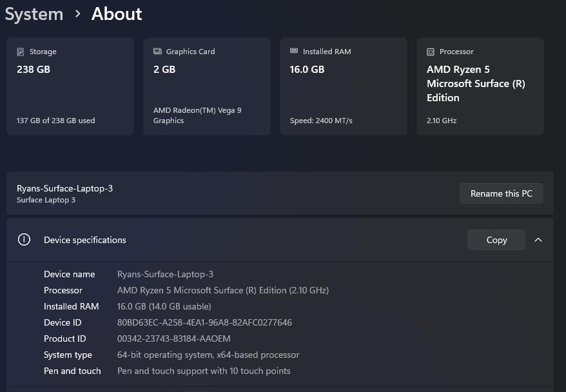This screenshot has height=392, width=566.
Task: Click the Device specifications header title
Action: point(85,240)
